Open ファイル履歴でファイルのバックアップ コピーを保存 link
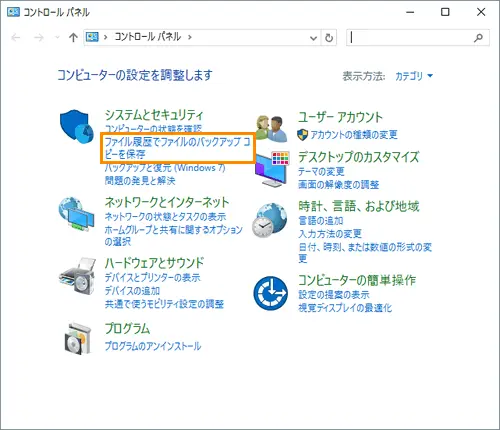The image size is (500, 430). click(x=177, y=148)
